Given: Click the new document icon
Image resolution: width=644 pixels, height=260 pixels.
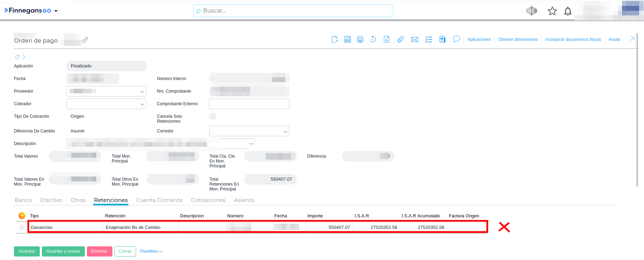Looking at the screenshot, I should pyautogui.click(x=335, y=39).
